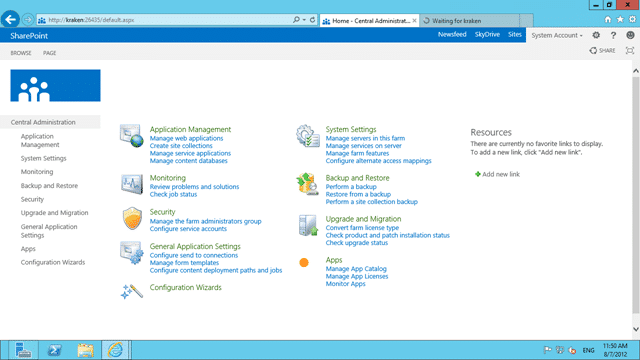The image size is (640, 360).
Task: Click the Backup and Restore icon
Action: pos(307,184)
